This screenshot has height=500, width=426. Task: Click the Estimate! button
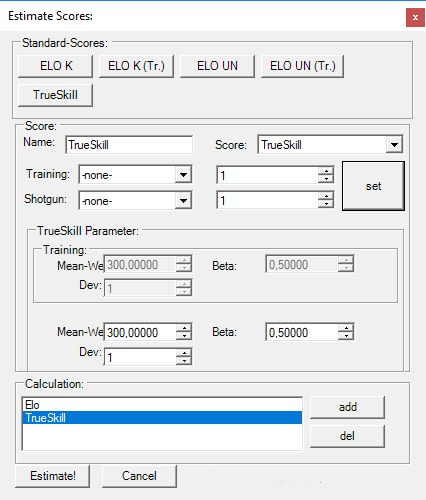point(53,476)
